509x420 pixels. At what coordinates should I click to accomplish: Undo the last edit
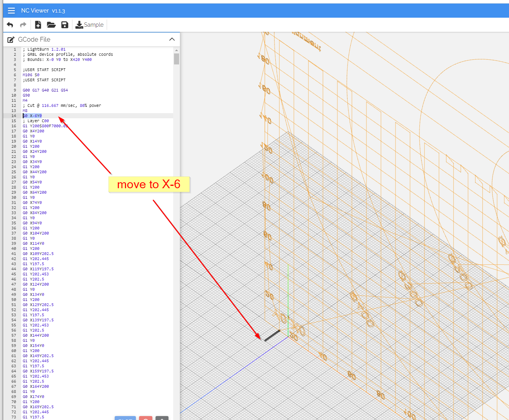pyautogui.click(x=10, y=24)
